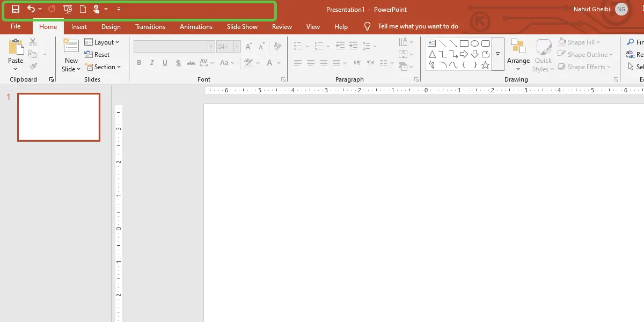The width and height of the screenshot is (644, 322).
Task: Open the Animations tab
Action: pyautogui.click(x=196, y=27)
